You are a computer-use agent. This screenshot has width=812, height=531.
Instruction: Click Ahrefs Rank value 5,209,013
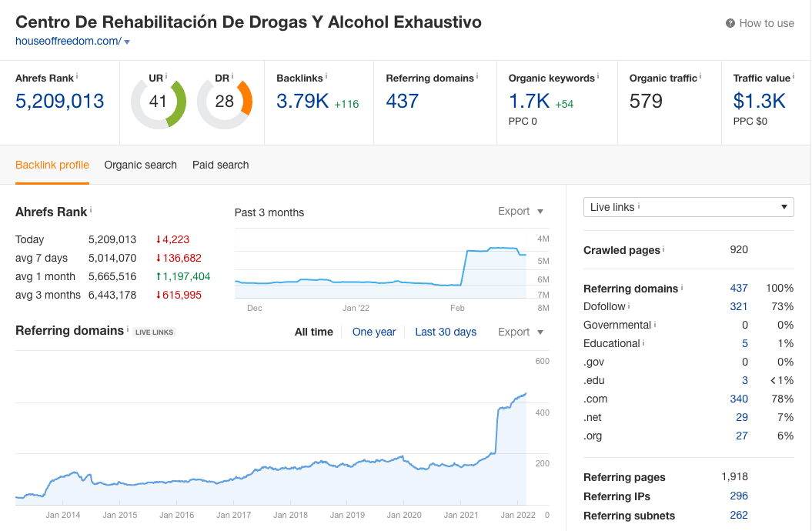click(59, 101)
